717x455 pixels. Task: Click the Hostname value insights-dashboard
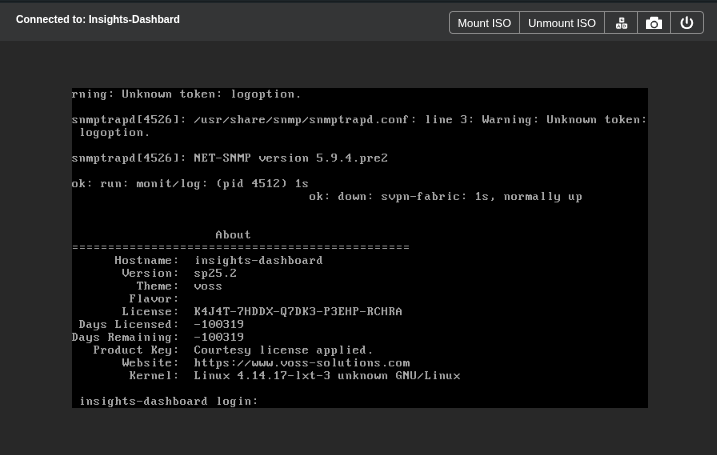click(258, 260)
